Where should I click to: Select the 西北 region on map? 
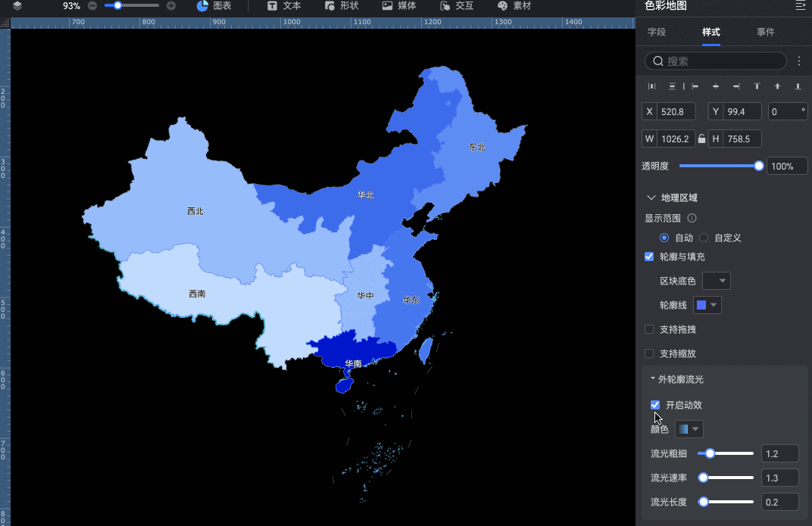click(x=195, y=211)
